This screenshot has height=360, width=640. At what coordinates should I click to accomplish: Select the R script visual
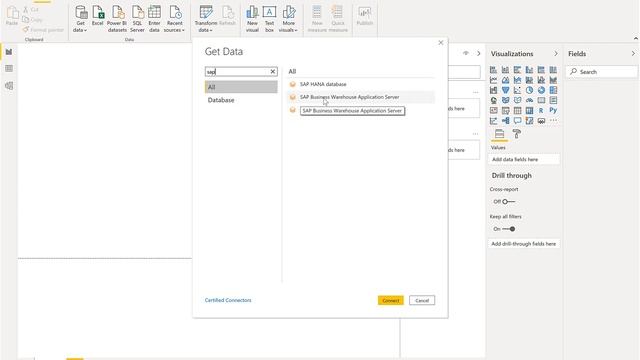tap(541, 111)
